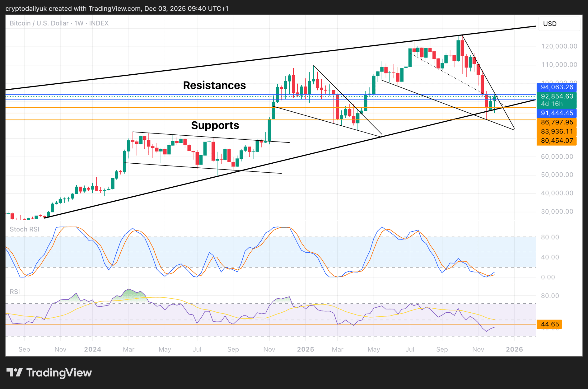Viewport: 588px width, 389px height.
Task: Click the 120,000.00 price scale tick
Action: click(559, 46)
